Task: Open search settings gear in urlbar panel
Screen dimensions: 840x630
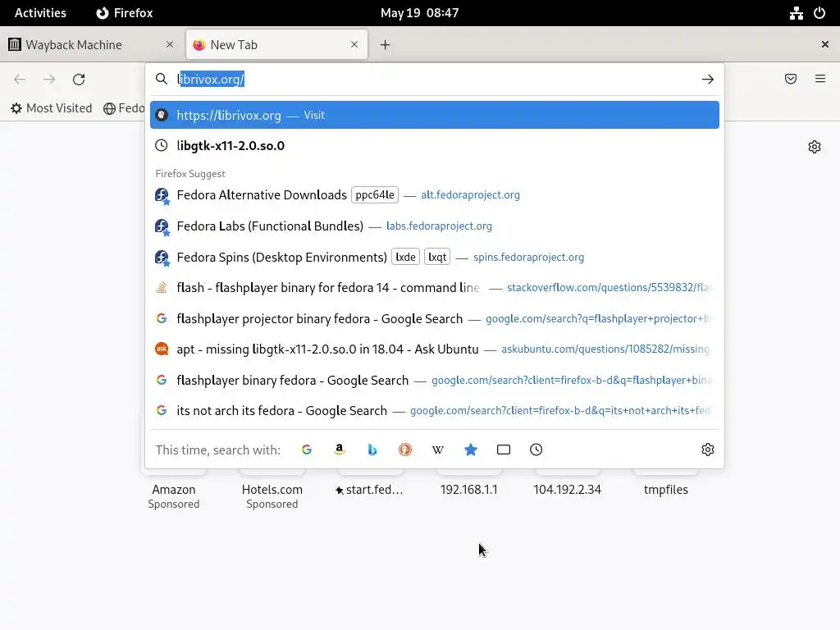Action: tap(708, 450)
